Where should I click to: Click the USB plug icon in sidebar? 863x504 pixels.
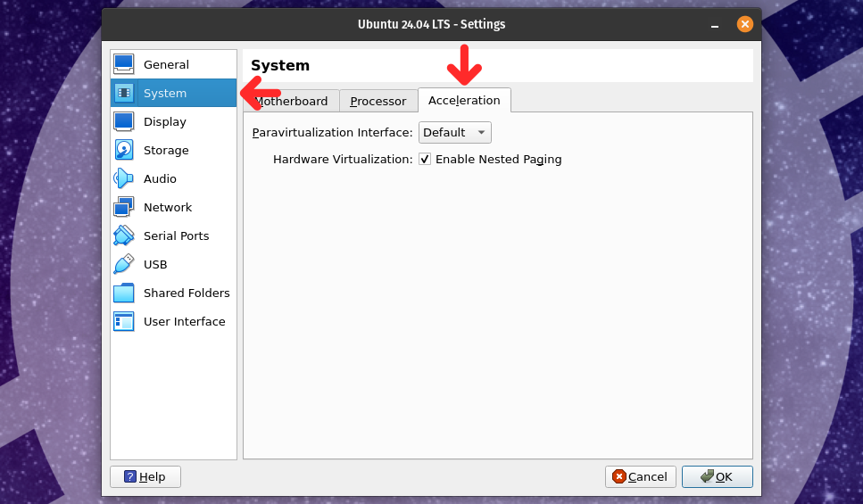[x=123, y=265]
